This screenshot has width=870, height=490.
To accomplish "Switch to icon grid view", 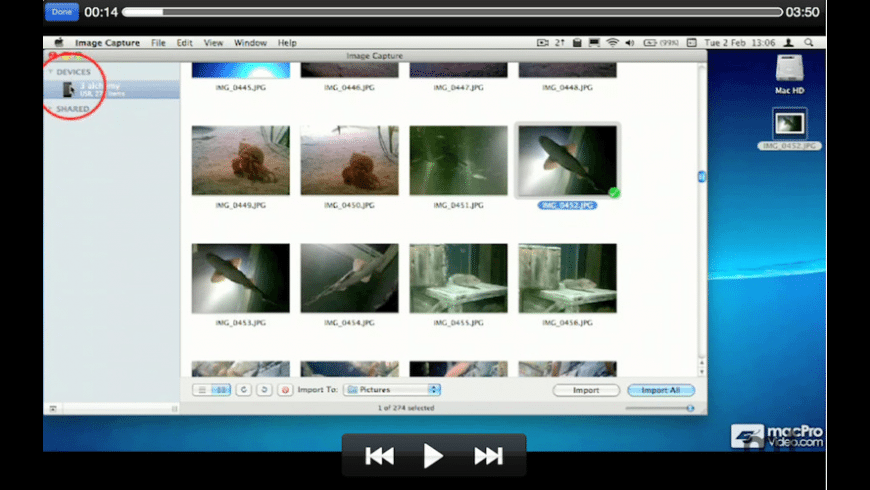I will 221,390.
